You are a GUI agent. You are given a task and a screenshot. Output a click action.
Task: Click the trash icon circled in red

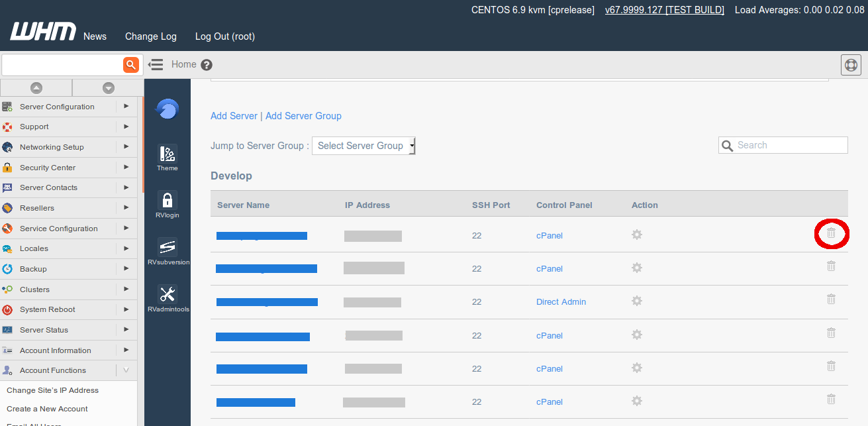[x=831, y=233]
